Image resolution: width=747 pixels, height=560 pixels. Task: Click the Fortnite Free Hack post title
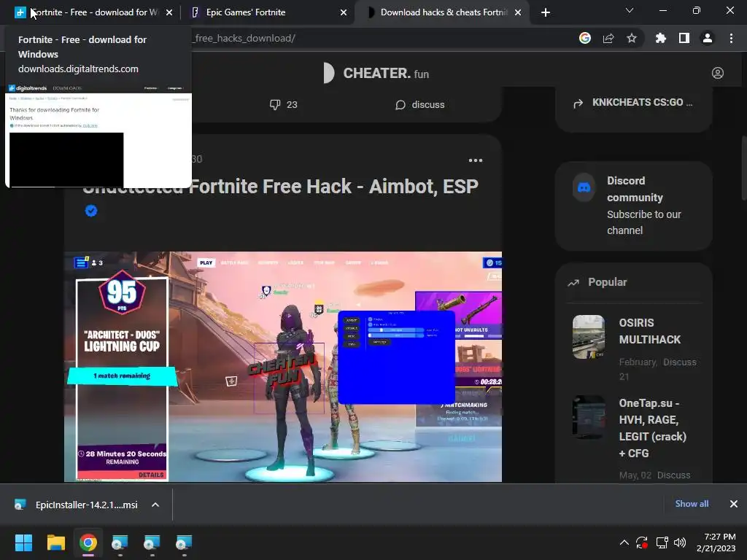pyautogui.click(x=281, y=187)
